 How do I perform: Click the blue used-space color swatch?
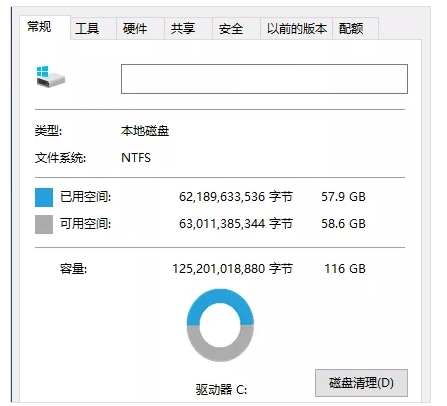coord(44,197)
